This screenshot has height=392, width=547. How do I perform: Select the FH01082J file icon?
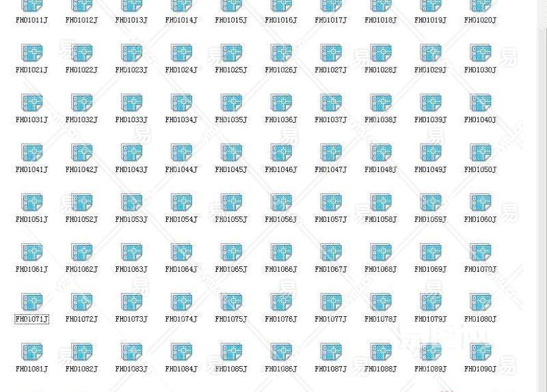[x=81, y=352]
